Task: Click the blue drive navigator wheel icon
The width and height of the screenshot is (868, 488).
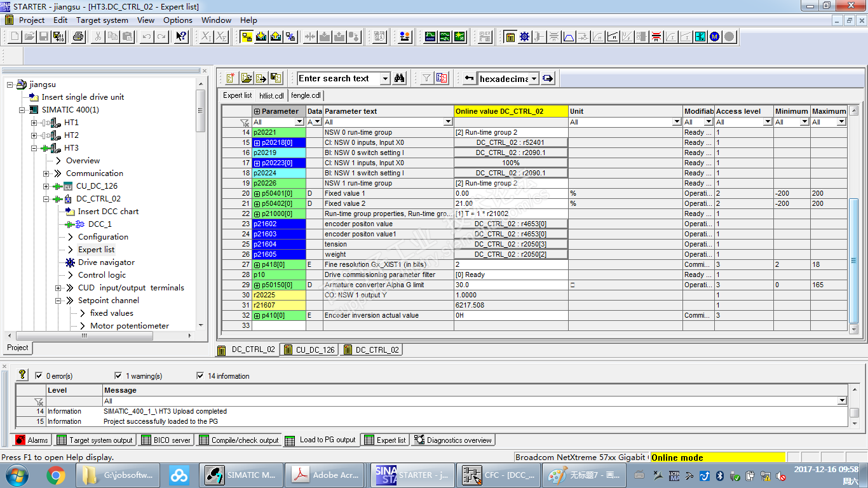Action: pyautogui.click(x=524, y=37)
